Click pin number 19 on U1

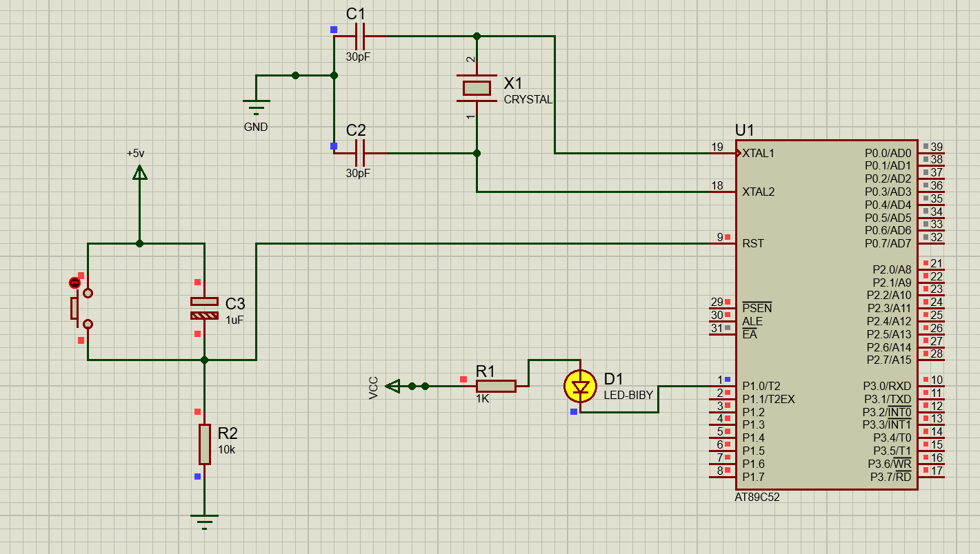click(x=717, y=147)
